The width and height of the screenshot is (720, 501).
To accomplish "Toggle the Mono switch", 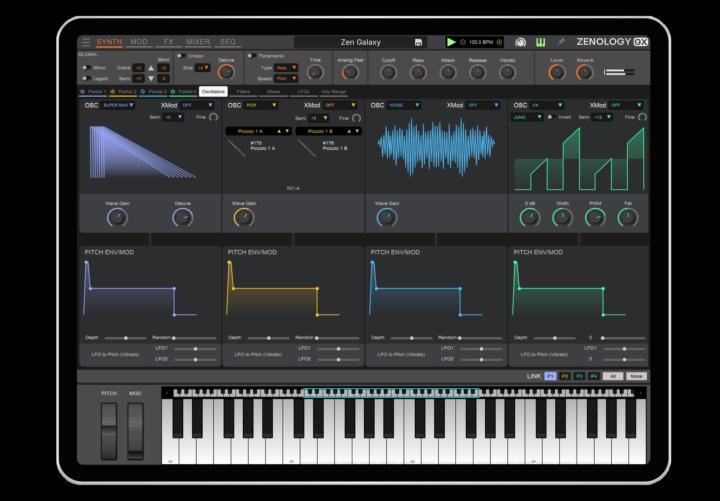I will (x=86, y=68).
